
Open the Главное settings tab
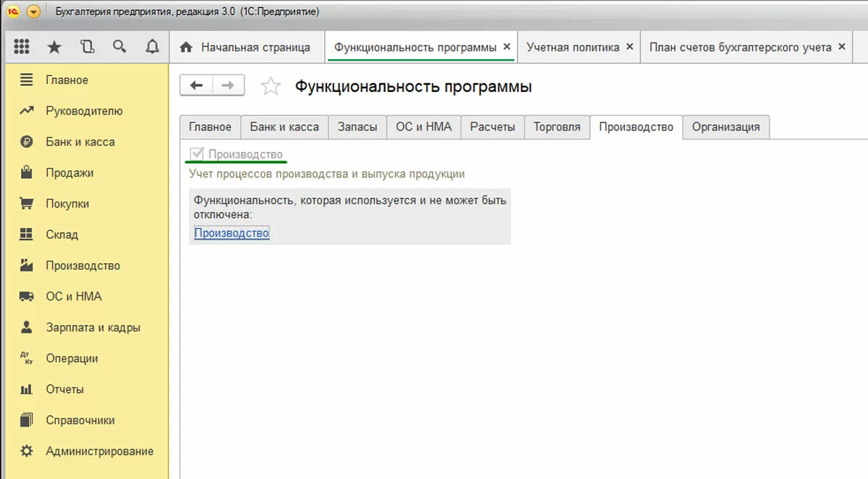(x=210, y=127)
